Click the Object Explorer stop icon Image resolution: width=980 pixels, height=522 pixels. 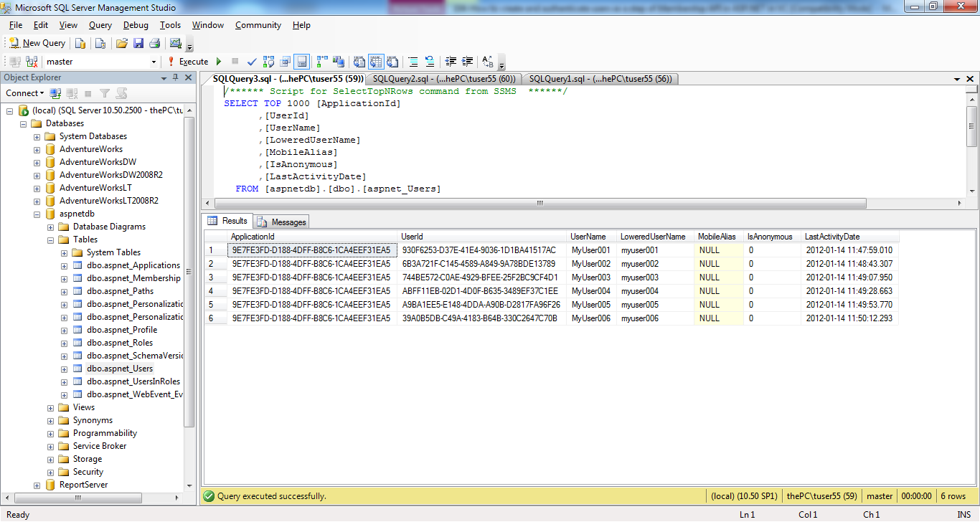88,93
